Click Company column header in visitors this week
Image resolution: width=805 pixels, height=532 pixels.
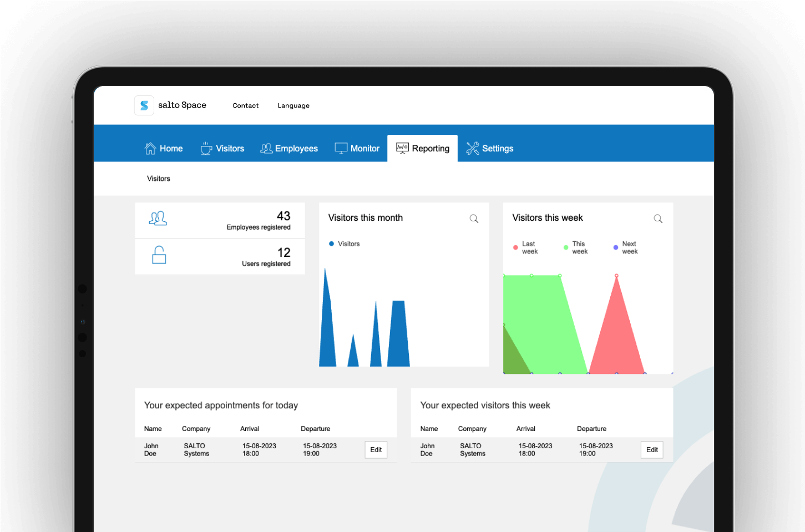[472, 429]
